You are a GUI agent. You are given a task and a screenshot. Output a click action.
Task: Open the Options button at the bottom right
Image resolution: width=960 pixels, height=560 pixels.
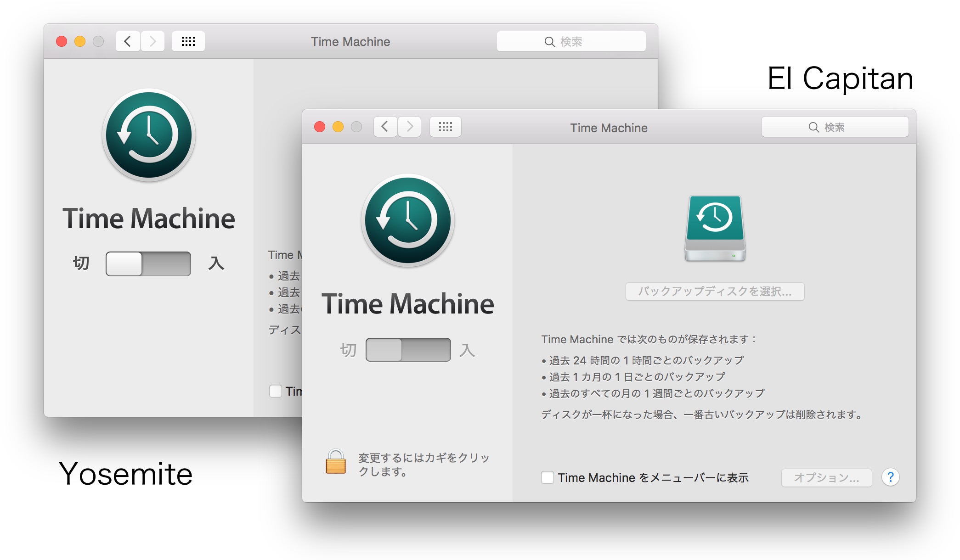pyautogui.click(x=826, y=478)
